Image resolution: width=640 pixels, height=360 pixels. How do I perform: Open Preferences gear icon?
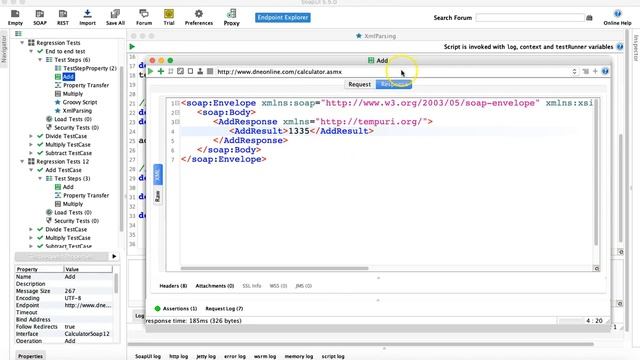pyautogui.click(x=199, y=18)
